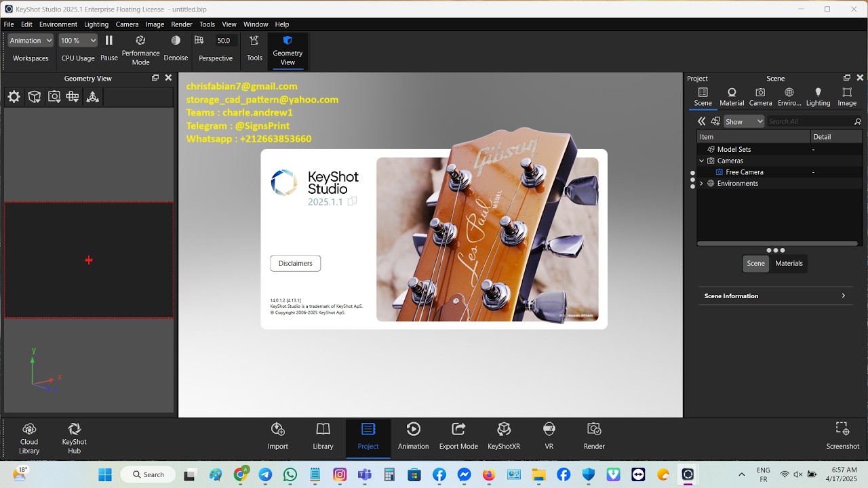The image size is (868, 488).
Task: Switch to the Material tab
Action: pyautogui.click(x=732, y=97)
